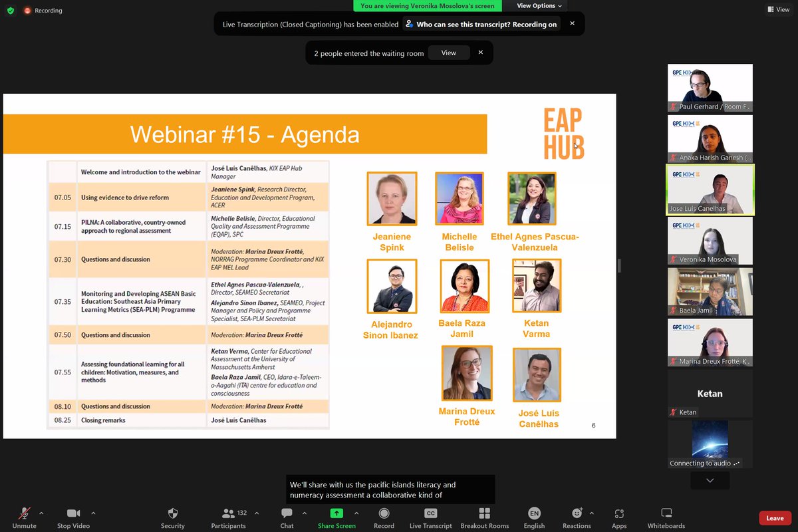Click Michelle Belisle photo on slide
The height and width of the screenshot is (532, 798).
(459, 199)
